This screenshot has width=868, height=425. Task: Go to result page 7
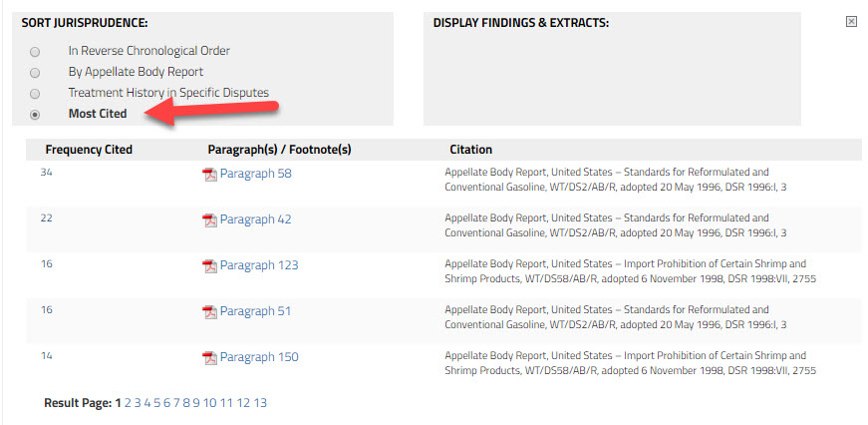(176, 403)
